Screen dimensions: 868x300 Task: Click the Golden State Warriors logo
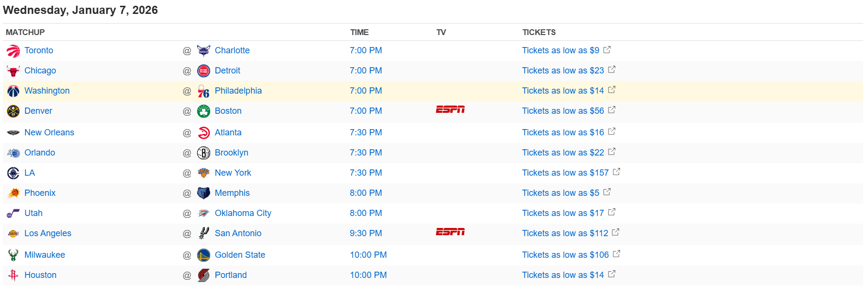tap(203, 255)
